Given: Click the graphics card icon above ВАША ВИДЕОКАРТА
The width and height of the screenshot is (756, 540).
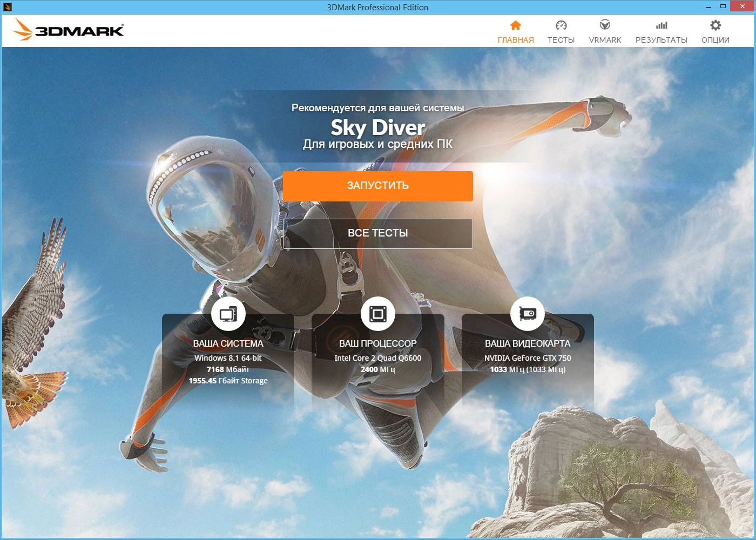Looking at the screenshot, I should (x=528, y=314).
